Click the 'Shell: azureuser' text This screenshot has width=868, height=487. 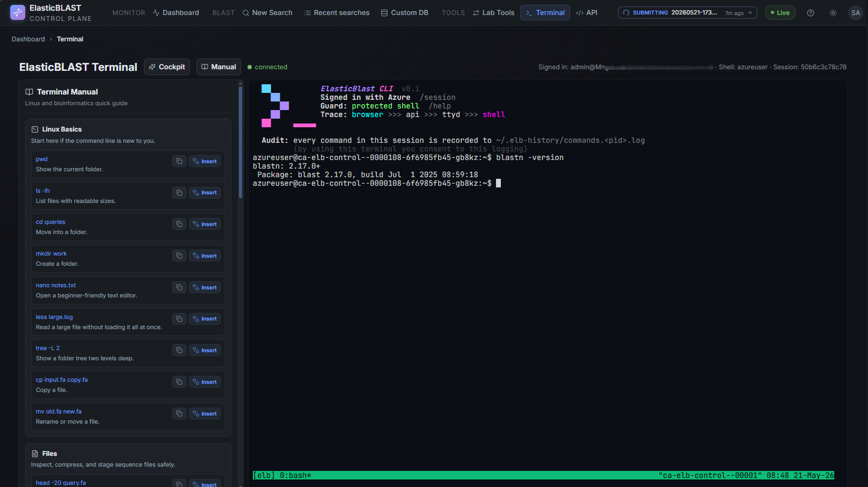pyautogui.click(x=743, y=67)
